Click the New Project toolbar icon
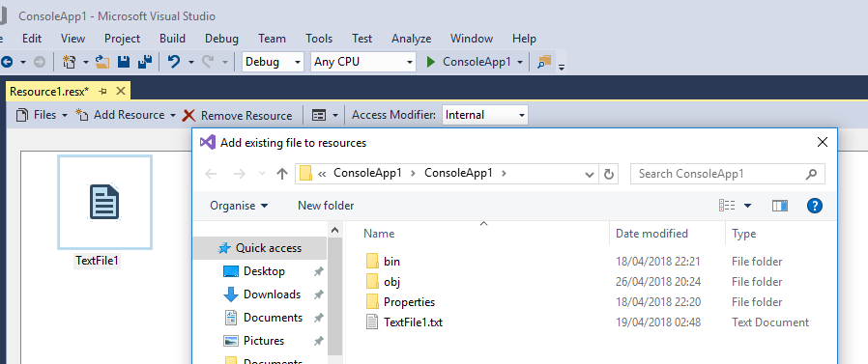 point(70,62)
